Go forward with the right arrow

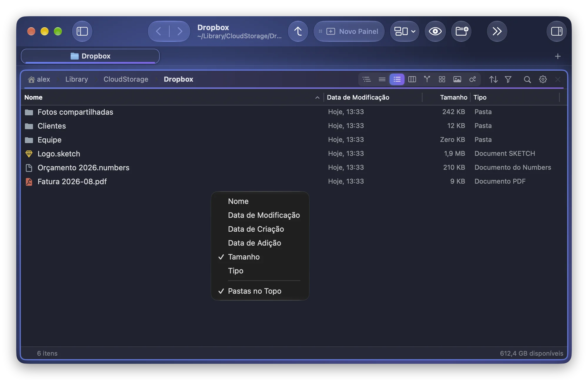click(x=180, y=31)
